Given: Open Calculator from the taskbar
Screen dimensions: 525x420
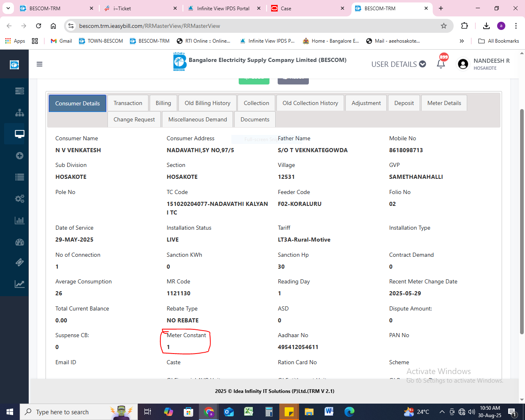Looking at the screenshot, I should click(x=269, y=411).
